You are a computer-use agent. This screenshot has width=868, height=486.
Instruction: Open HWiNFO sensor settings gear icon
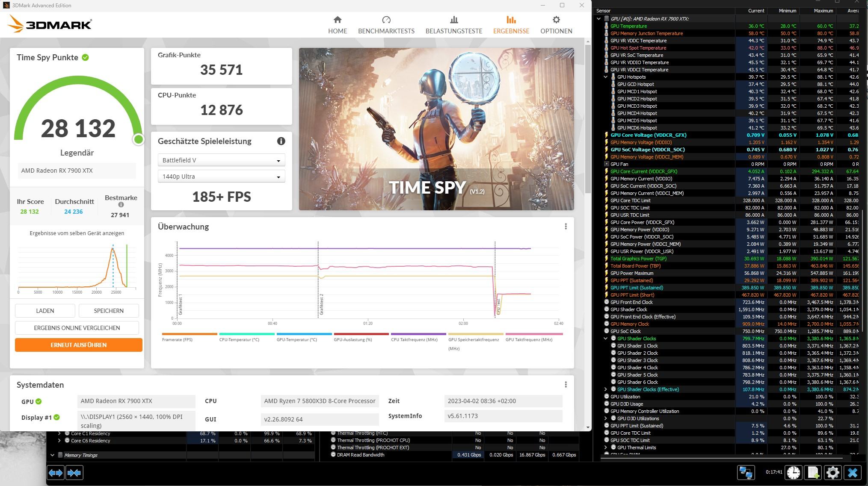(x=832, y=472)
